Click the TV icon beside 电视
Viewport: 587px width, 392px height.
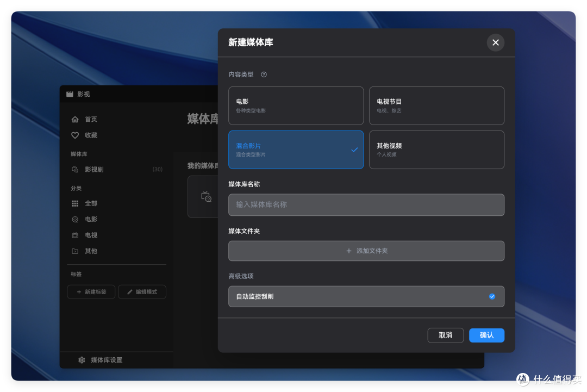(75, 235)
